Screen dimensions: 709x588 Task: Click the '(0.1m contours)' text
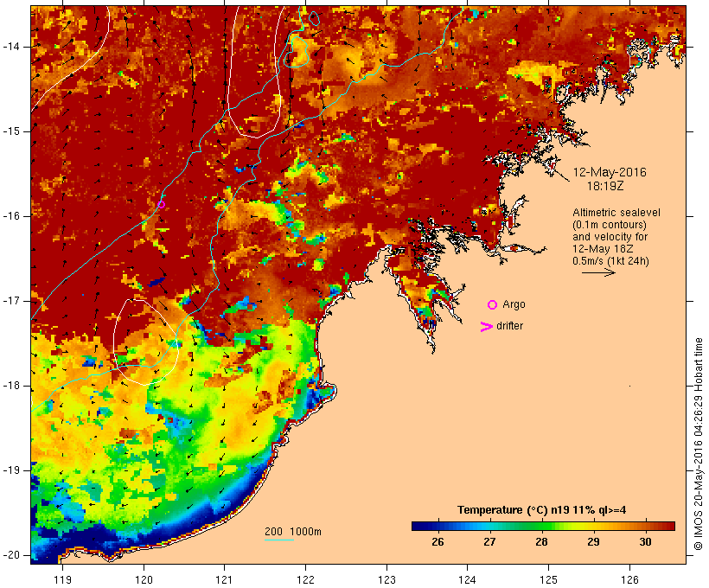pyautogui.click(x=609, y=225)
